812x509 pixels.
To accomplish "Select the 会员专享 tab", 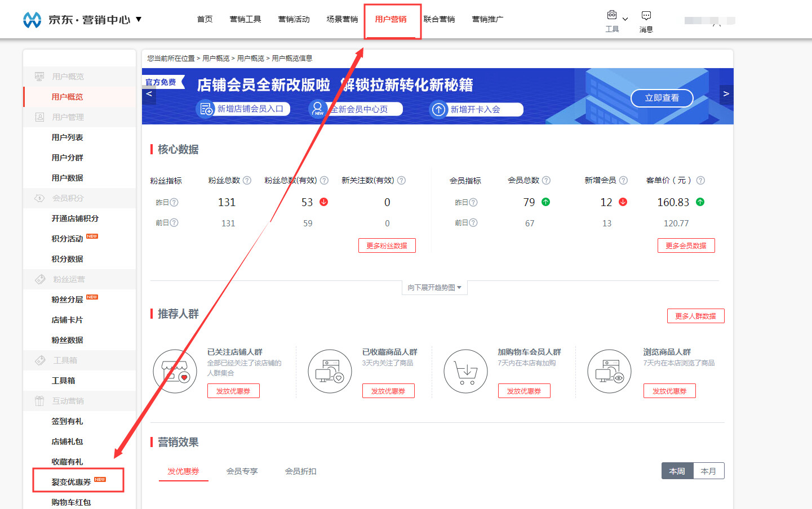I will [242, 471].
